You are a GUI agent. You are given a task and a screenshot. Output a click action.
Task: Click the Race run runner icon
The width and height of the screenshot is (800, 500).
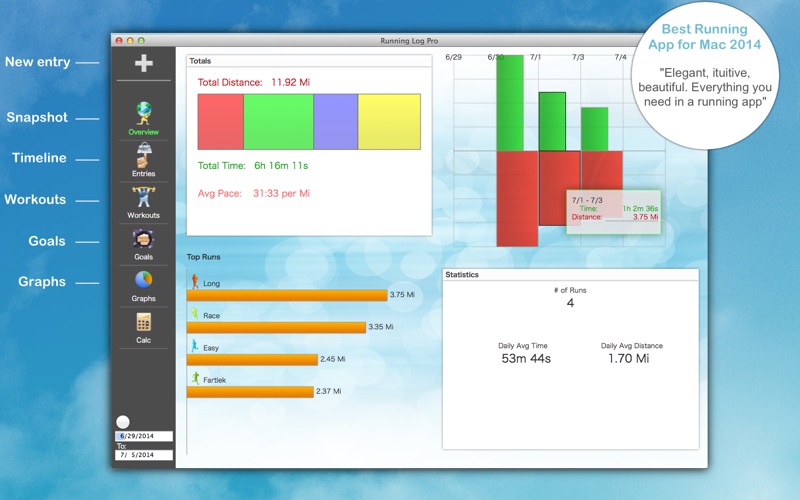coord(194,314)
